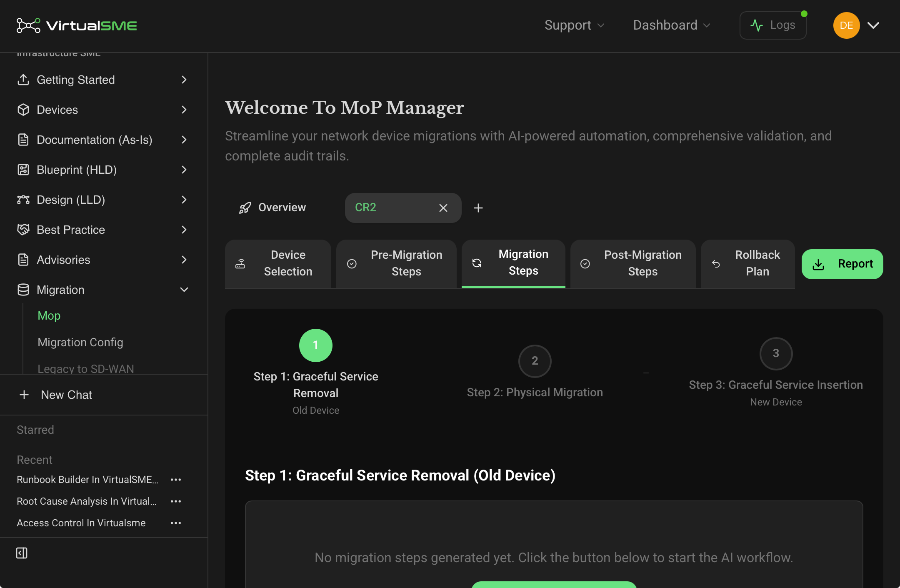Viewport: 900px width, 588px height.
Task: Click the router icon on Device Selection
Action: pyautogui.click(x=240, y=264)
